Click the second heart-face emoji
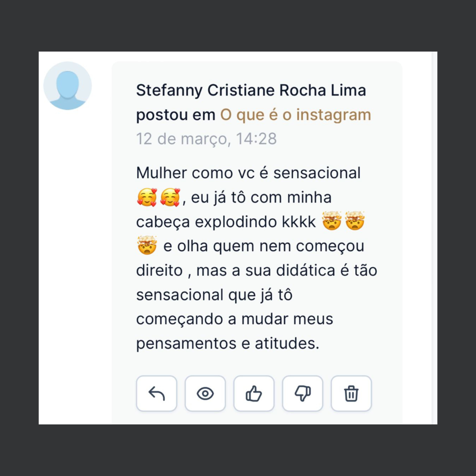The width and height of the screenshot is (476, 476). point(170,197)
